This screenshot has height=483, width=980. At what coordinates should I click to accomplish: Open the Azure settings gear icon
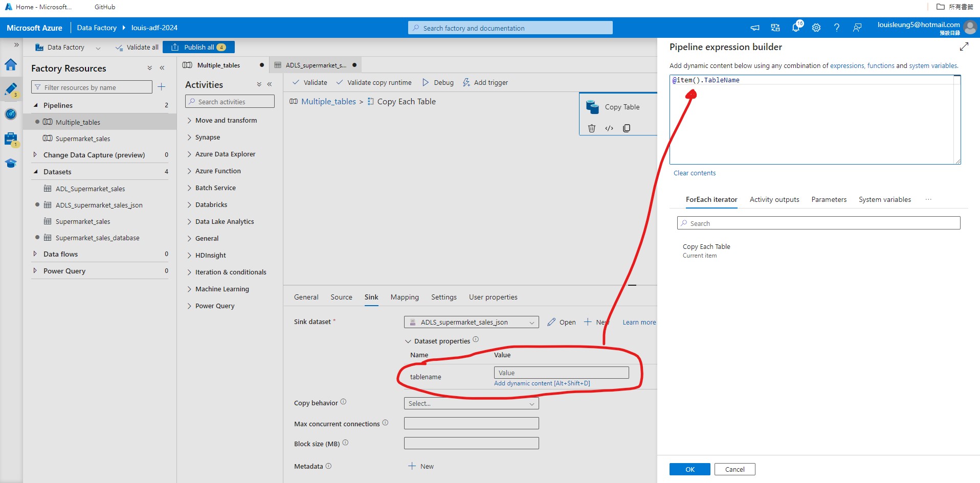point(816,27)
